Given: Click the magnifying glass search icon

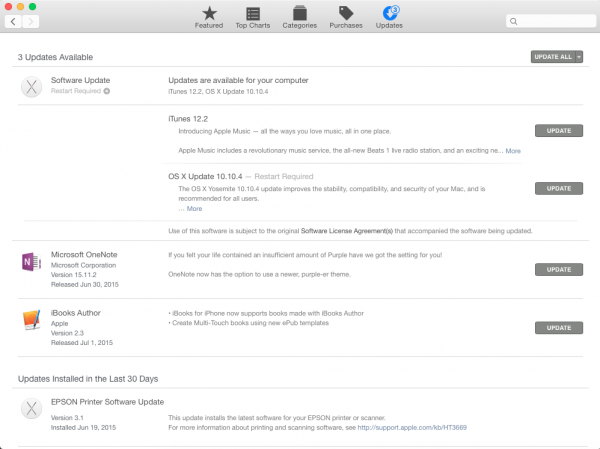Looking at the screenshot, I should (x=514, y=21).
